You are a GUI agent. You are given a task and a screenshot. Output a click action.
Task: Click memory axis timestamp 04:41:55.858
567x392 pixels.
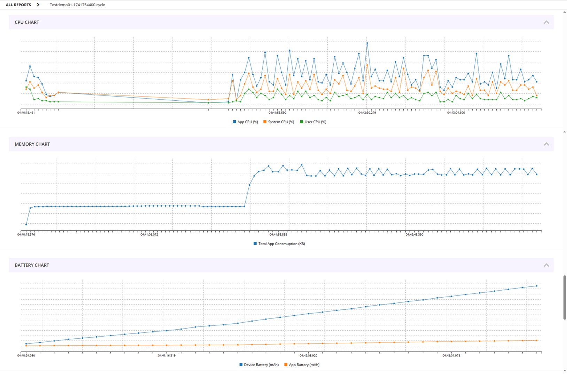[x=278, y=235]
